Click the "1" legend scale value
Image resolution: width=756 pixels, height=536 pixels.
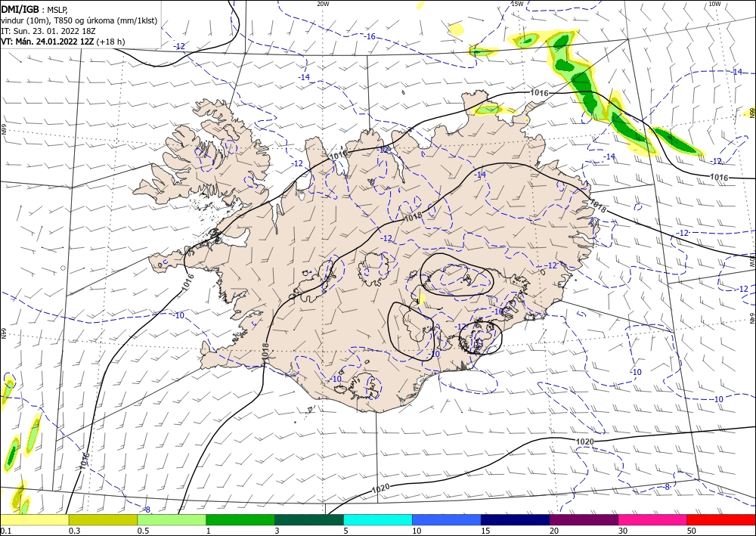209,531
